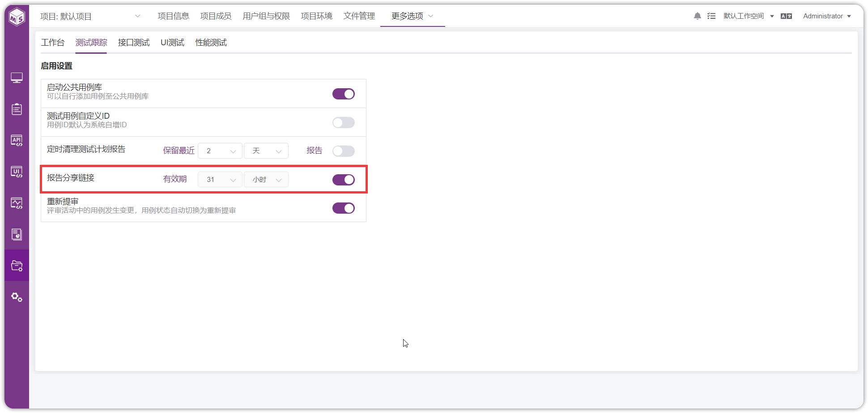Open the task list icon in header
Image resolution: width=868 pixels, height=413 pixels.
coord(711,16)
